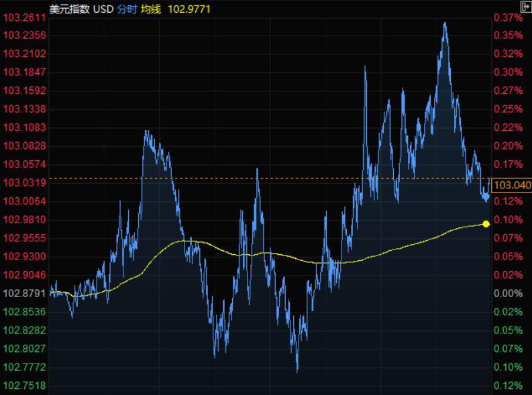Click the blue dot at latest price point
Viewport: 532px width, 395px height.
point(486,196)
